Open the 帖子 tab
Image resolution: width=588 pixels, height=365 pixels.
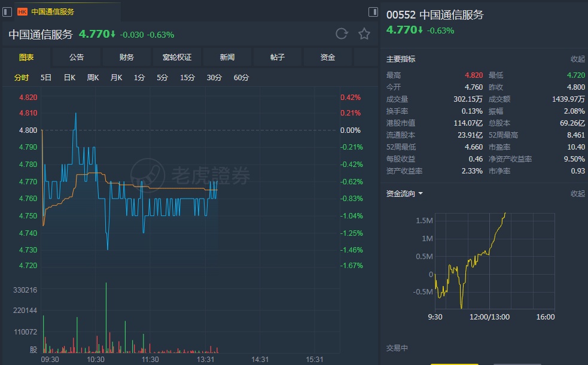(x=278, y=57)
